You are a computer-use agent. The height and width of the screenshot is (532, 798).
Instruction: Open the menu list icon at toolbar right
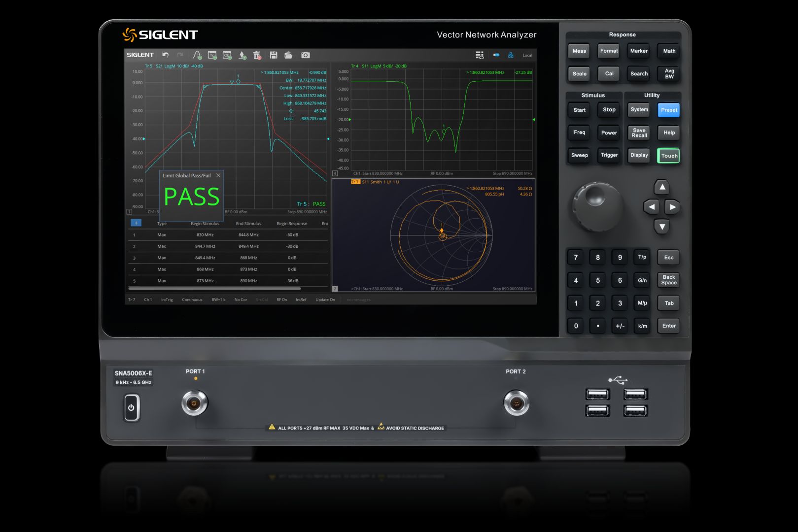479,55
